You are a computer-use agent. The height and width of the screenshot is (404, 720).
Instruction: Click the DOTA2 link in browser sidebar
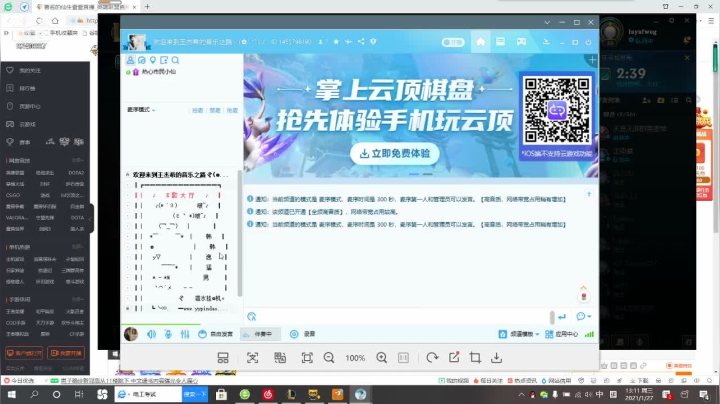click(x=76, y=173)
